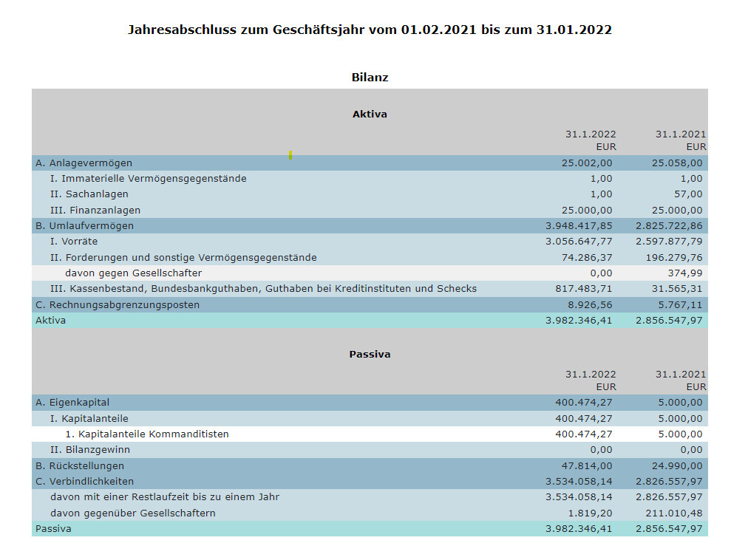Click the Rückstellungen value 47.814,00
731x560 pixels.
tap(586, 466)
